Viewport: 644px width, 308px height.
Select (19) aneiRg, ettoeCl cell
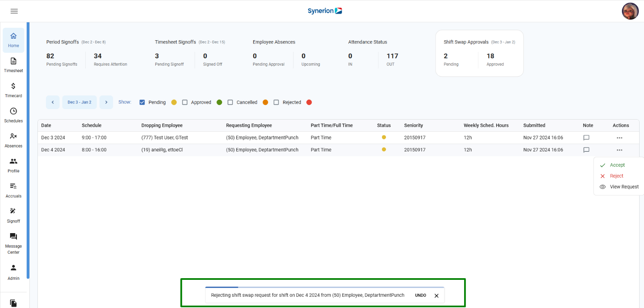point(162,150)
